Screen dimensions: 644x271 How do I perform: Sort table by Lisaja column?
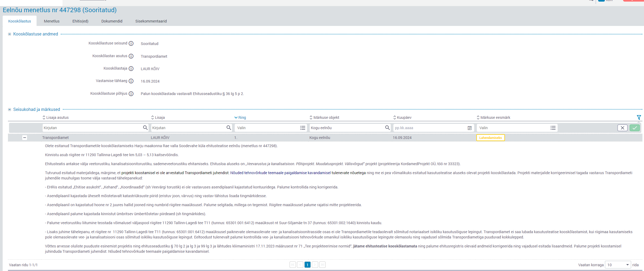(158, 118)
